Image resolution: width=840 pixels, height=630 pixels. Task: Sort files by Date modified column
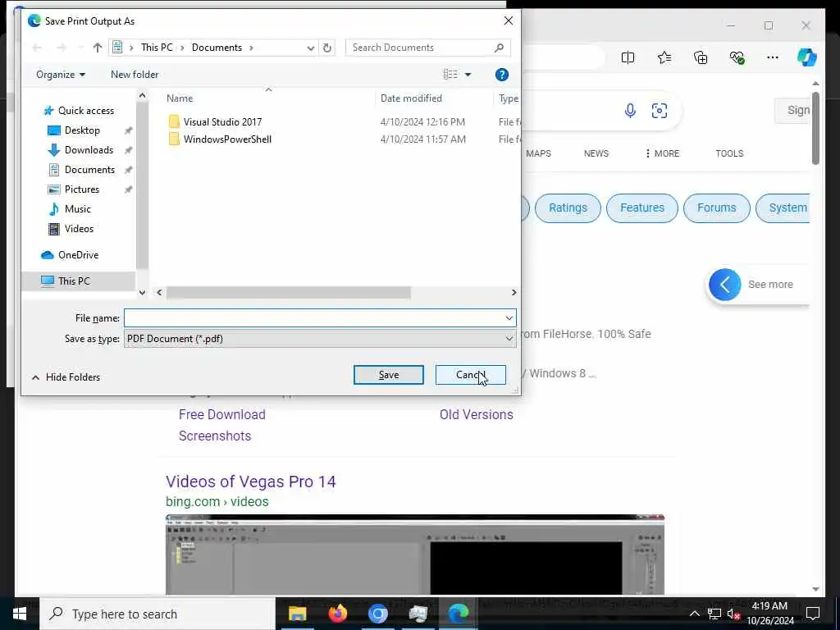pyautogui.click(x=411, y=98)
